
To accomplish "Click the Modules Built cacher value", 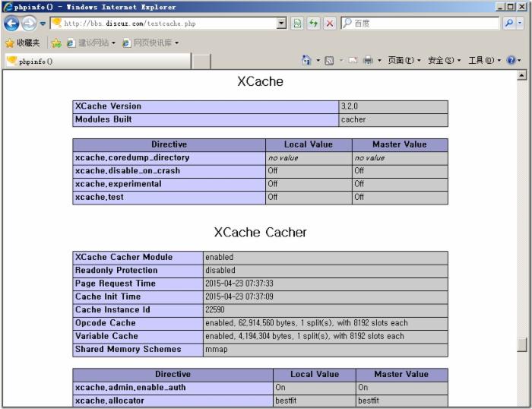I will [353, 119].
